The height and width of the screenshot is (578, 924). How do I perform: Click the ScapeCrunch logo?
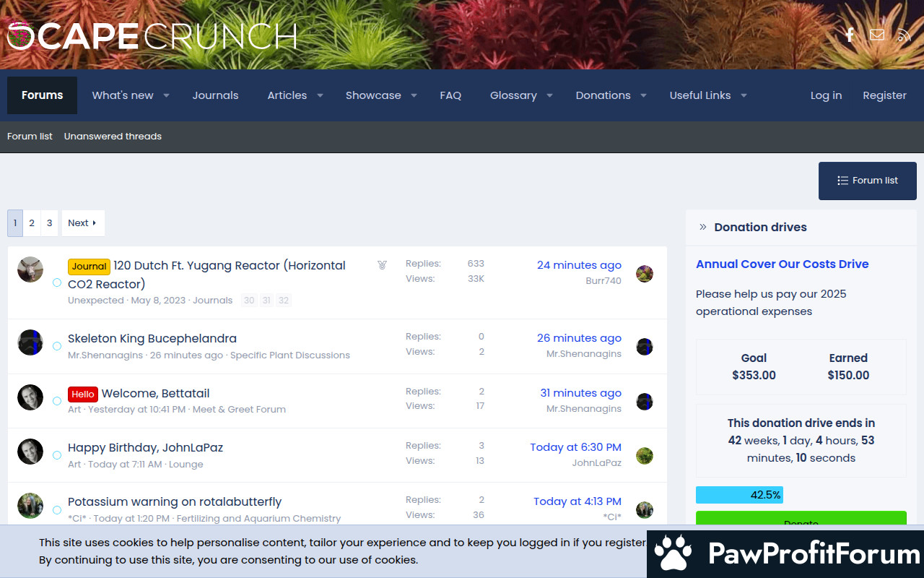coord(152,36)
